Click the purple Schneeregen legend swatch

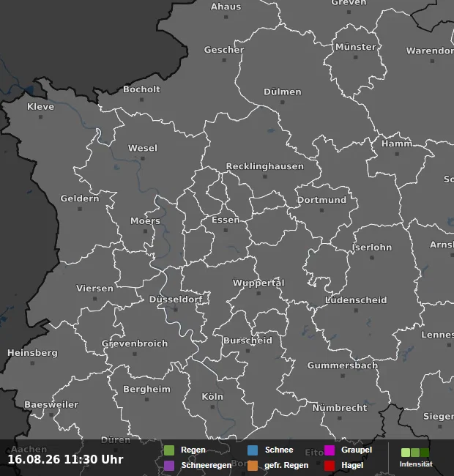(x=169, y=465)
